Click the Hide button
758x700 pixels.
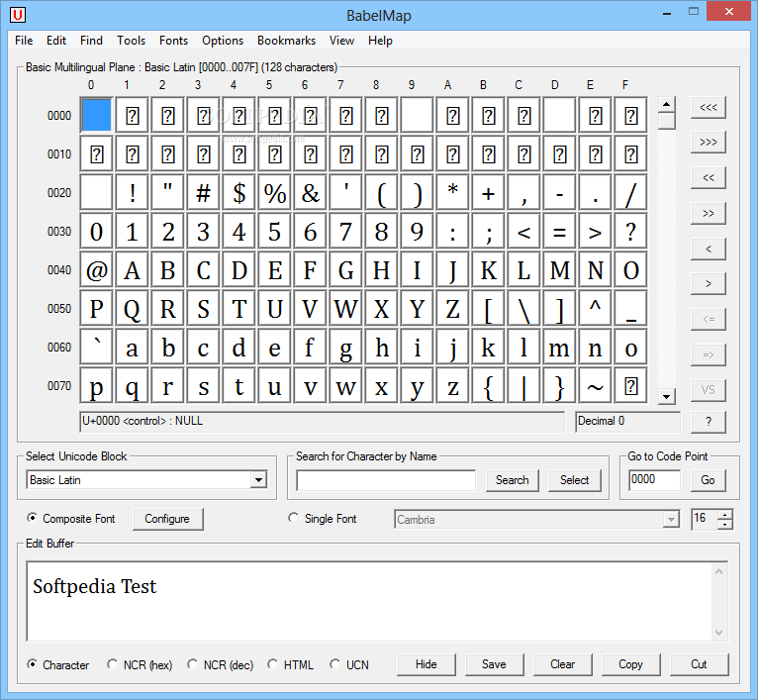pyautogui.click(x=426, y=664)
